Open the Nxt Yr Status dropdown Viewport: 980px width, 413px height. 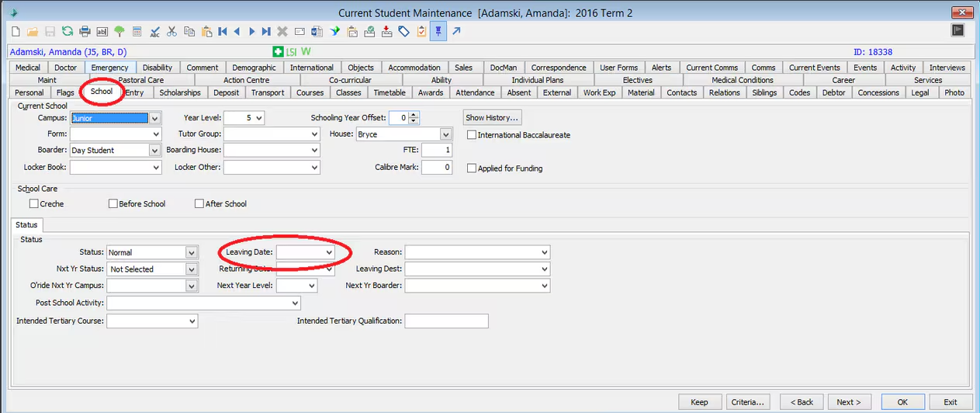click(x=192, y=269)
